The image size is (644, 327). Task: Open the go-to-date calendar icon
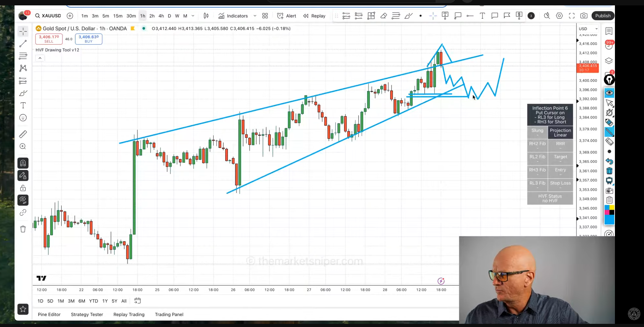pyautogui.click(x=137, y=301)
